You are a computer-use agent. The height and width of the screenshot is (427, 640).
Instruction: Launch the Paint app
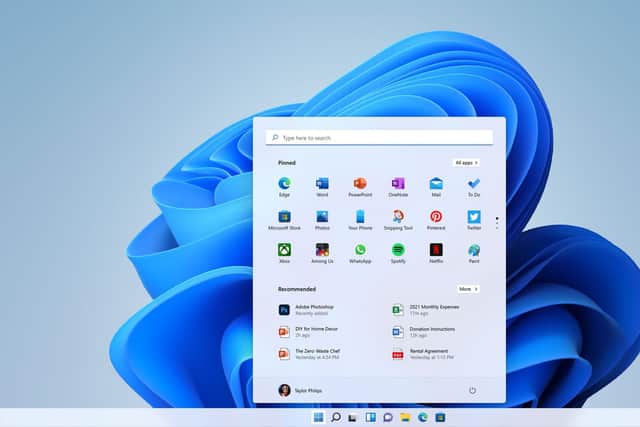(x=474, y=253)
